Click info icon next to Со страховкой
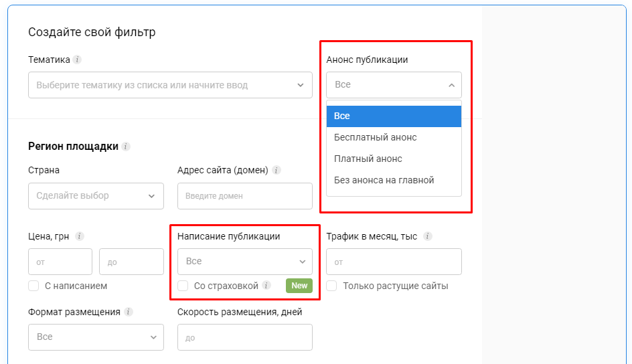 coord(266,286)
